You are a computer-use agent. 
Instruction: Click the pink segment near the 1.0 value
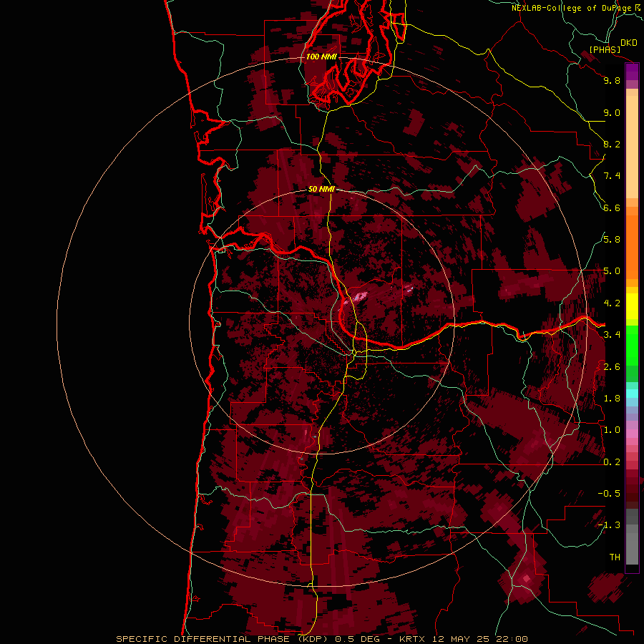coord(632,434)
